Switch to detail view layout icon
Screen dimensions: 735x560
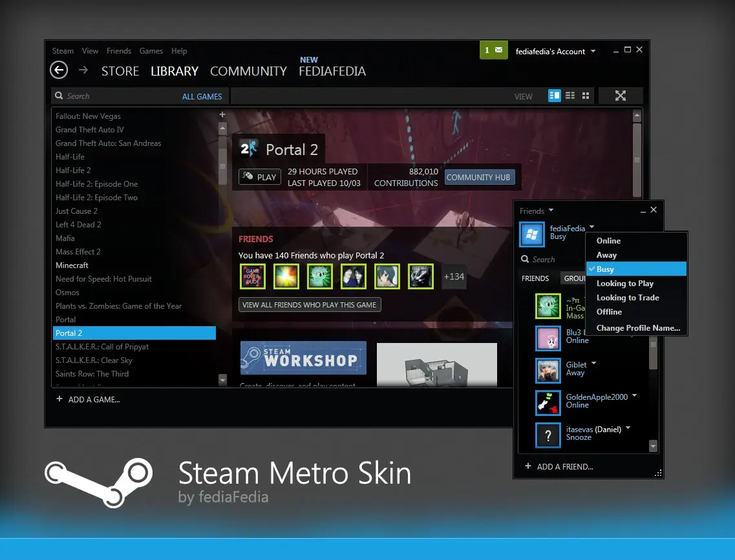coord(555,96)
